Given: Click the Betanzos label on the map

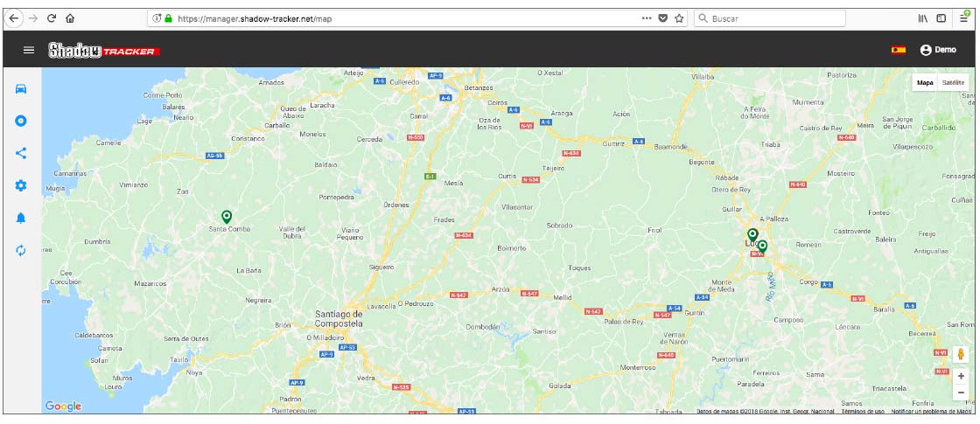Looking at the screenshot, I should tap(478, 88).
